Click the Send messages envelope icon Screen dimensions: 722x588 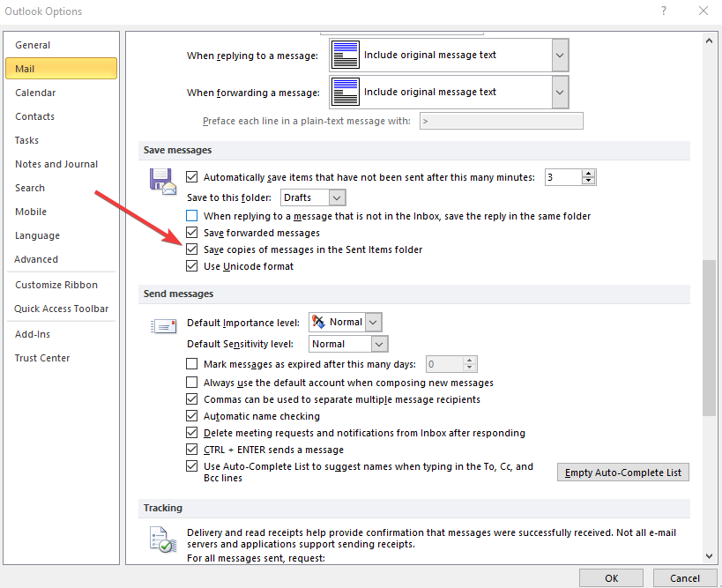click(x=163, y=326)
